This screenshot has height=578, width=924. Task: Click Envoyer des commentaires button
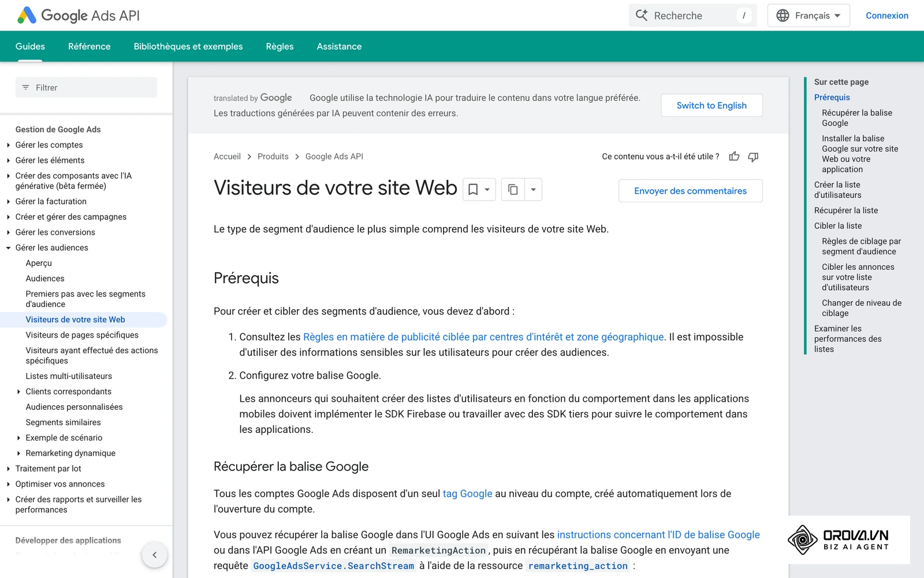690,191
